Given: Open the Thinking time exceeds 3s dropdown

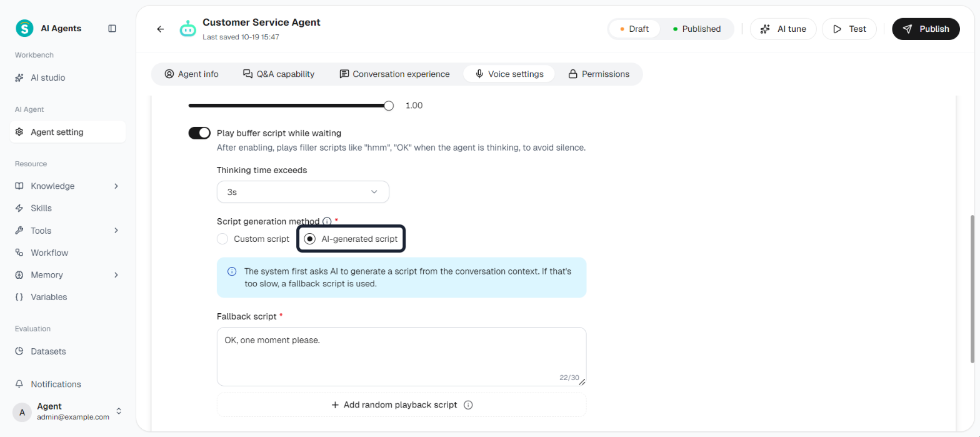Looking at the screenshot, I should tap(303, 192).
